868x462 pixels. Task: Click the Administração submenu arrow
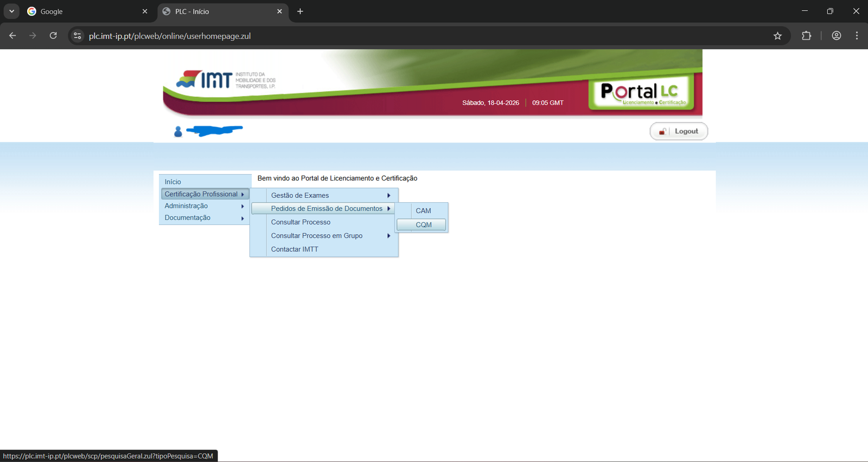coord(242,206)
